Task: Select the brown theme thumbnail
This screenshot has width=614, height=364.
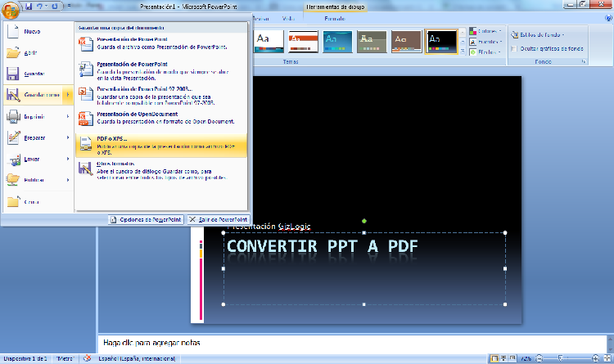Action: 406,41
